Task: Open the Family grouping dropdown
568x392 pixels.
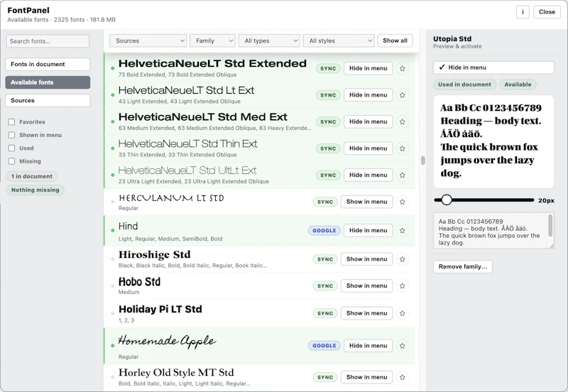Action: pos(212,40)
